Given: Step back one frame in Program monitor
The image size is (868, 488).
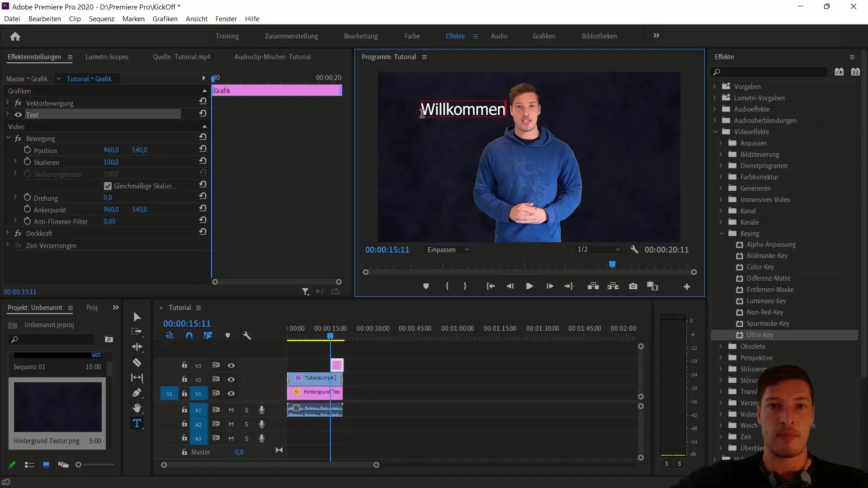Looking at the screenshot, I should 510,286.
